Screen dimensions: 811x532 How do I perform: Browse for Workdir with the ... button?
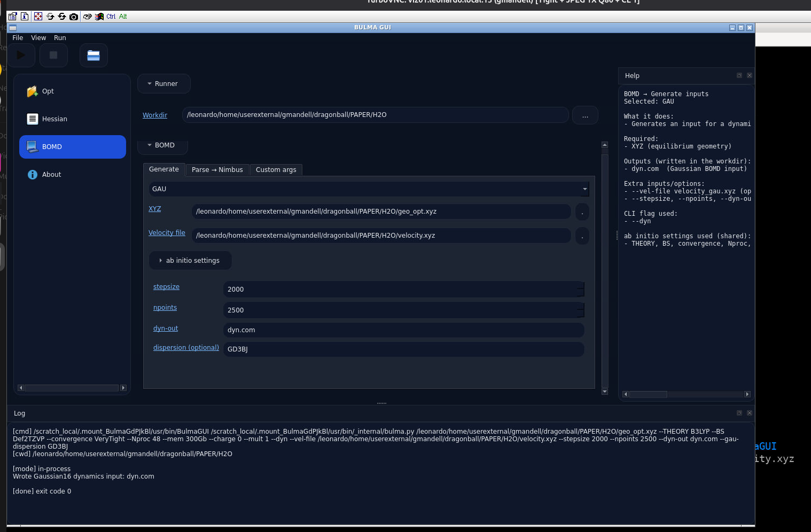coord(585,115)
